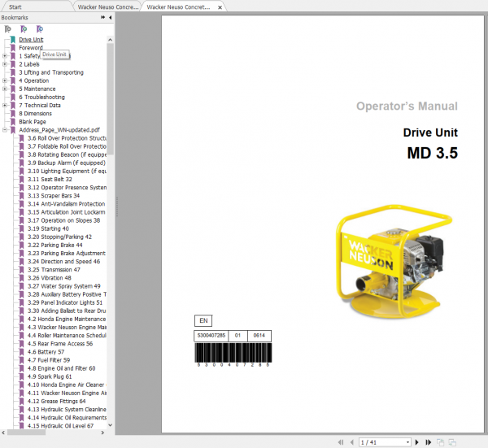Expand the 7 Technical Data bookmark
Viewport: 488px width, 448px height.
point(5,105)
